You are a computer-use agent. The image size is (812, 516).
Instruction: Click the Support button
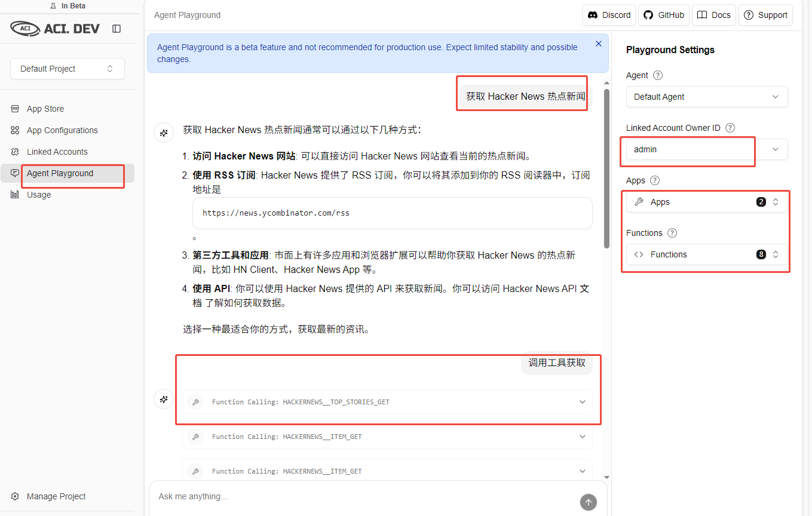point(765,15)
